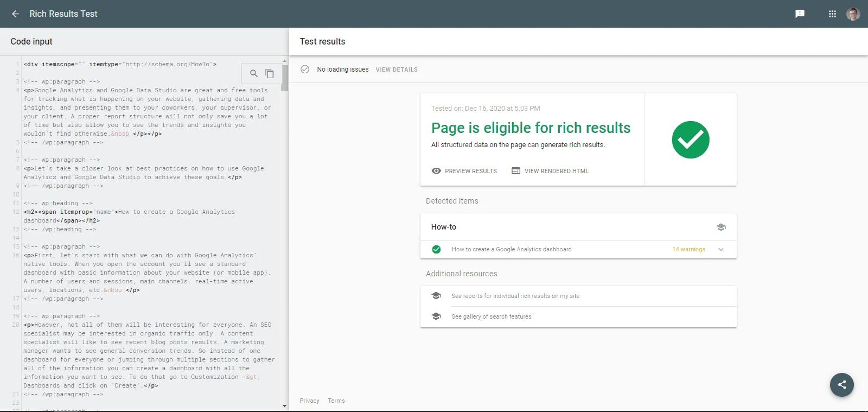The image size is (868, 412).
Task: Open the user account avatar
Action: point(853,14)
